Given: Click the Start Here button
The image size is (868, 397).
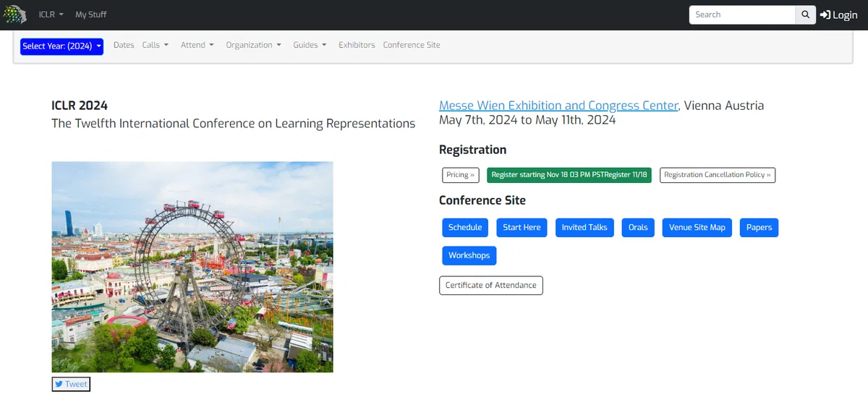Looking at the screenshot, I should (x=522, y=228).
